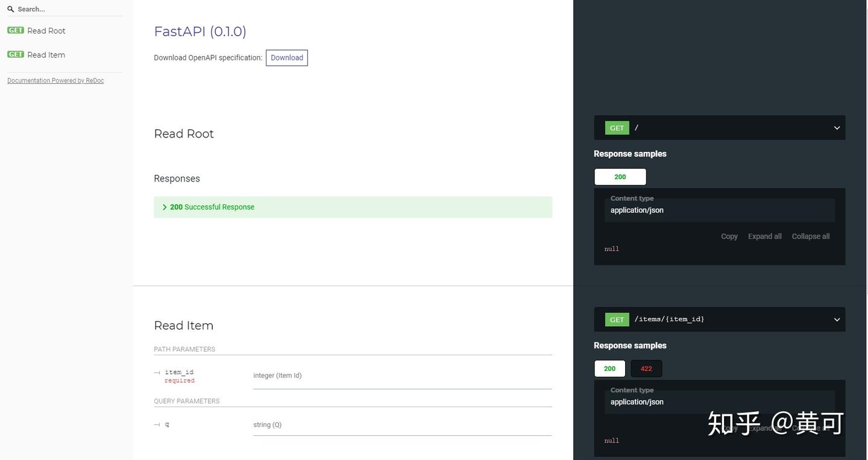
Task: Select the 200 tab in Read Item samples
Action: tap(610, 368)
